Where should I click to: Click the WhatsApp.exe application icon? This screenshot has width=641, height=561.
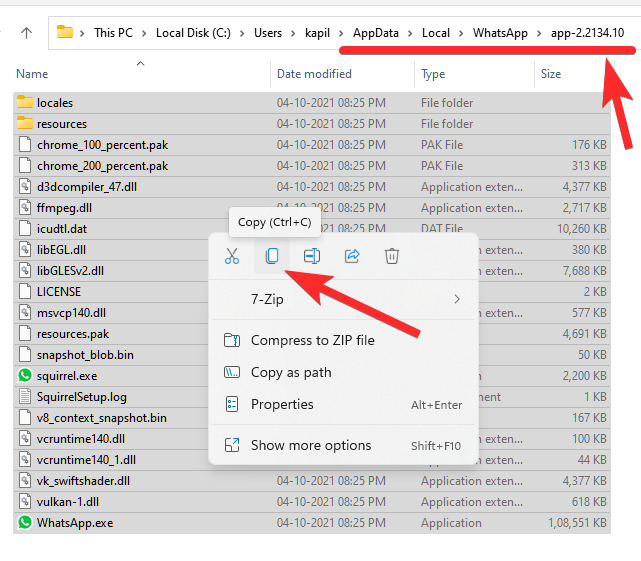point(25,522)
